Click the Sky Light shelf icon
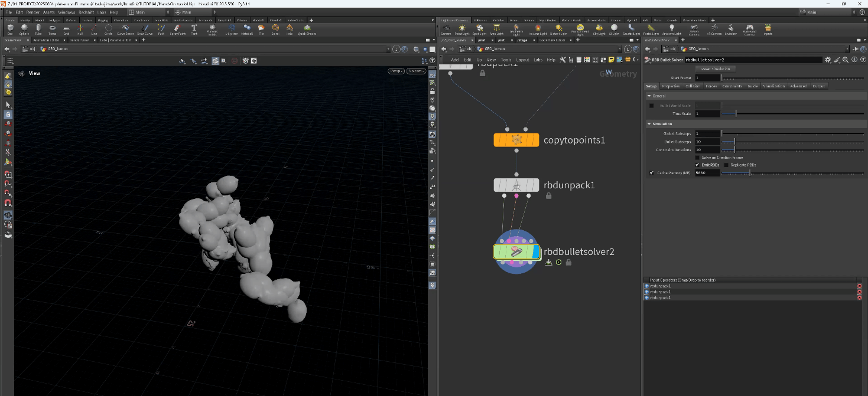 coord(599,28)
